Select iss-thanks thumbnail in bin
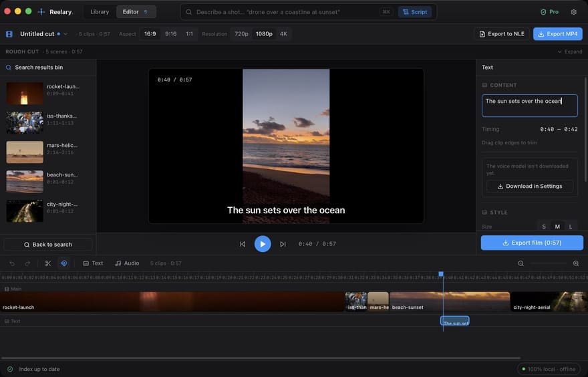The height and width of the screenshot is (377, 588). pyautogui.click(x=24, y=122)
